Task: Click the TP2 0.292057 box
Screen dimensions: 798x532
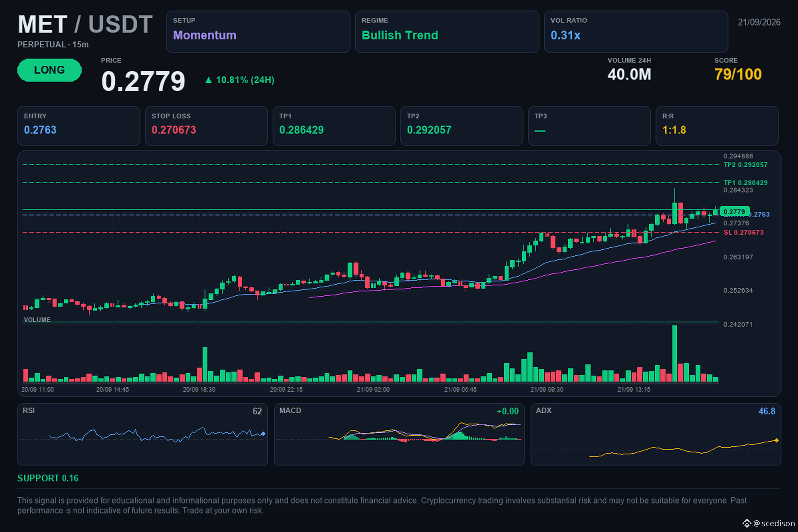Action: (x=462, y=126)
